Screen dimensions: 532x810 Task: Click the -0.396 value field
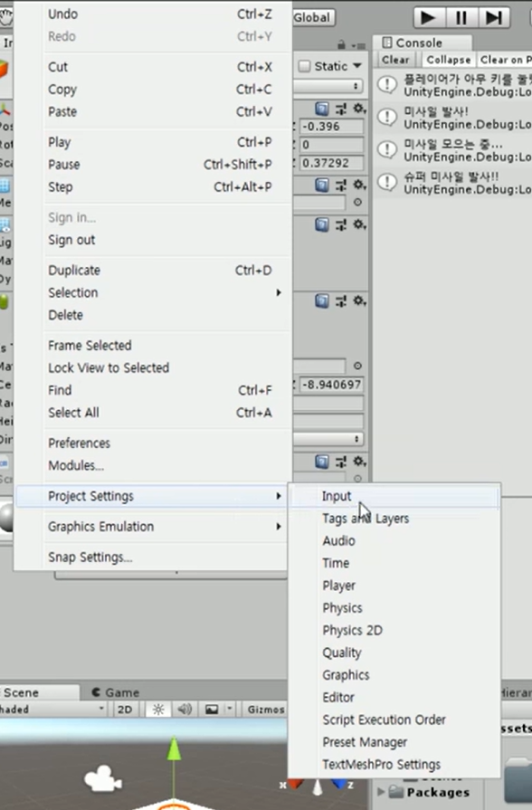(331, 127)
